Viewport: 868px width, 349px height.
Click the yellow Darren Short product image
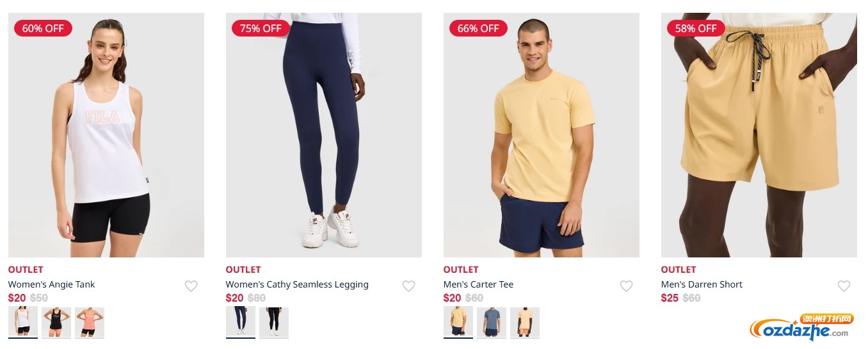click(x=759, y=135)
